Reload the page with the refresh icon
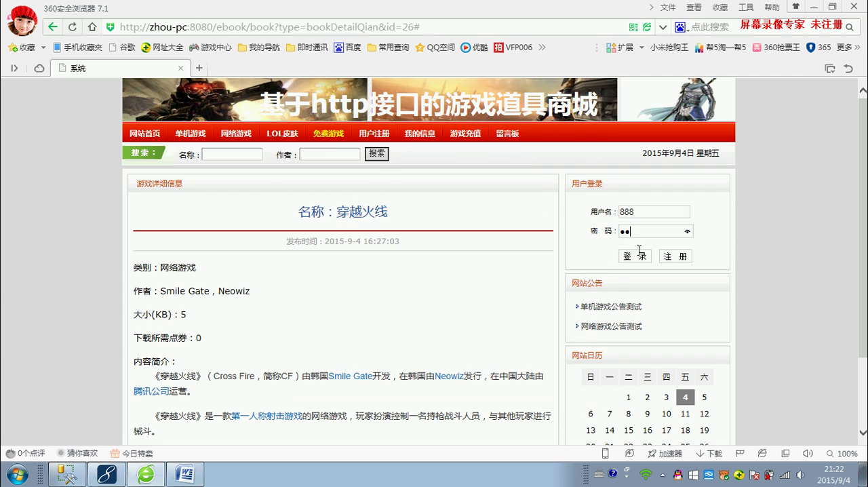The width and height of the screenshot is (868, 487). (x=73, y=27)
